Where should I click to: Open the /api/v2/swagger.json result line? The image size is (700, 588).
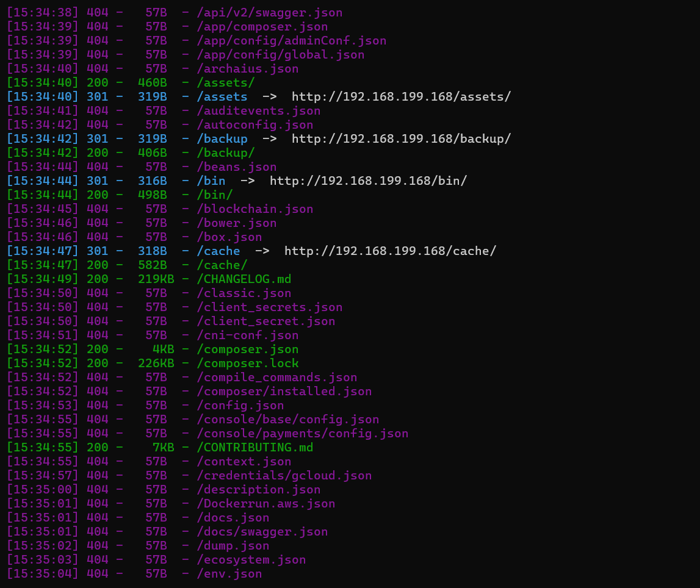click(269, 12)
